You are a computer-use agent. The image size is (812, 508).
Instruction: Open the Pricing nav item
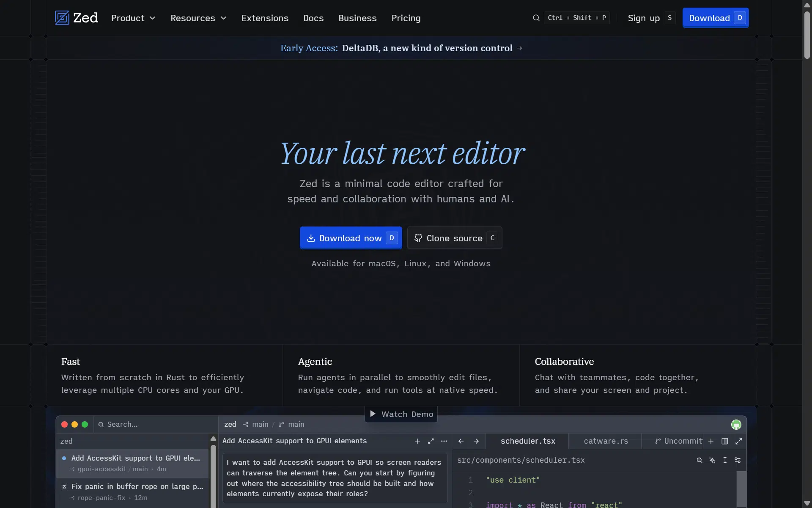406,18
